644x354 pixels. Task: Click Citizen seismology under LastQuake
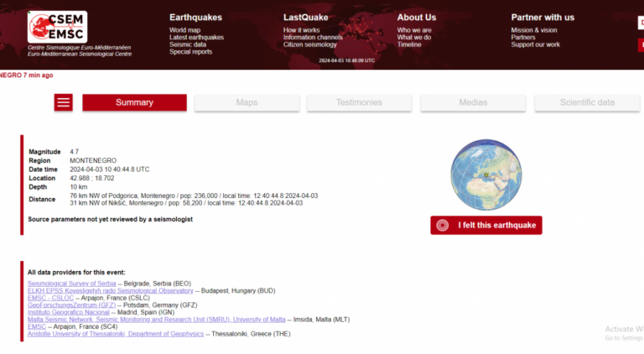(310, 44)
